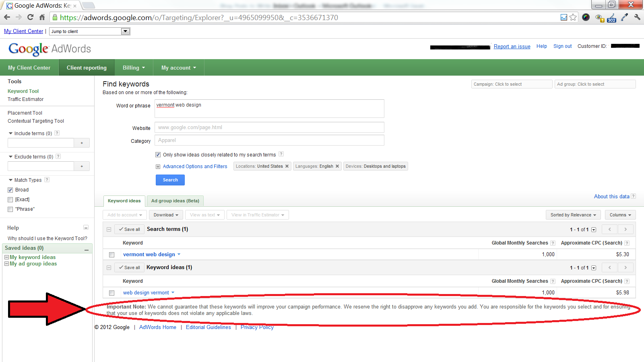Image resolution: width=644 pixels, height=362 pixels.
Task: Select the Keyword ideas tab
Action: pos(124,201)
